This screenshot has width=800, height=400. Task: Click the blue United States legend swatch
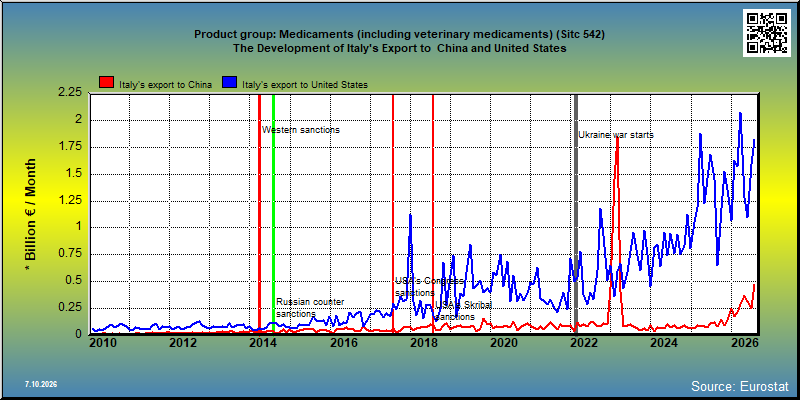click(x=230, y=84)
